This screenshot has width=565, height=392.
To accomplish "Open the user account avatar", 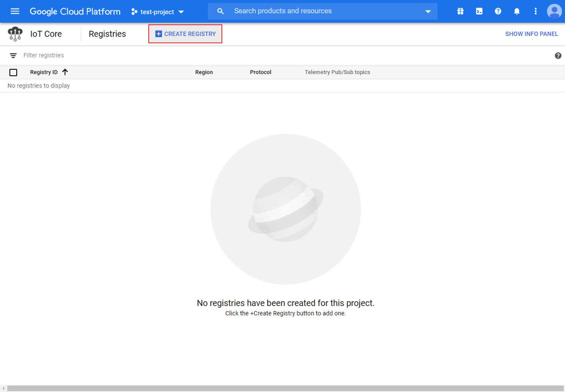I will (x=554, y=11).
